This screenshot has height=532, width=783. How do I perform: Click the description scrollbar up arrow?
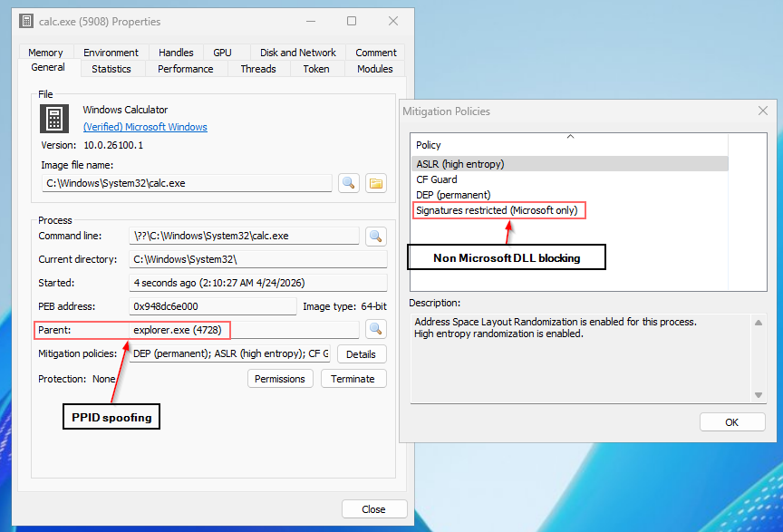(x=759, y=323)
